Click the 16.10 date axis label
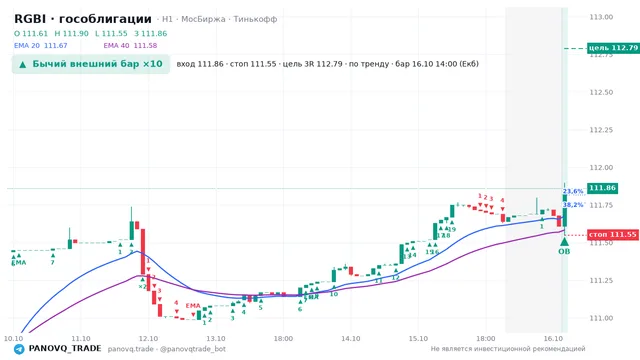This screenshot has height=360, width=640. tap(553, 339)
